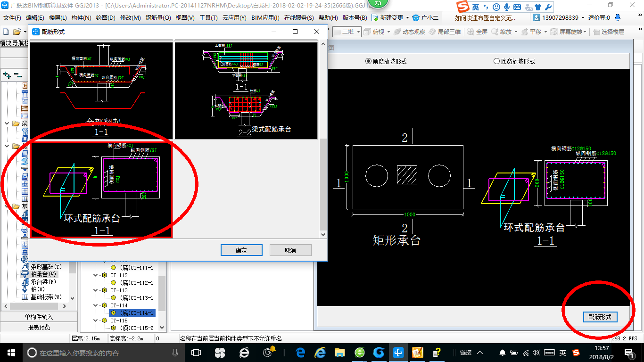Image resolution: width=644 pixels, height=362 pixels.
Task: Open the 云应用(Y) menu
Action: [x=234, y=17]
